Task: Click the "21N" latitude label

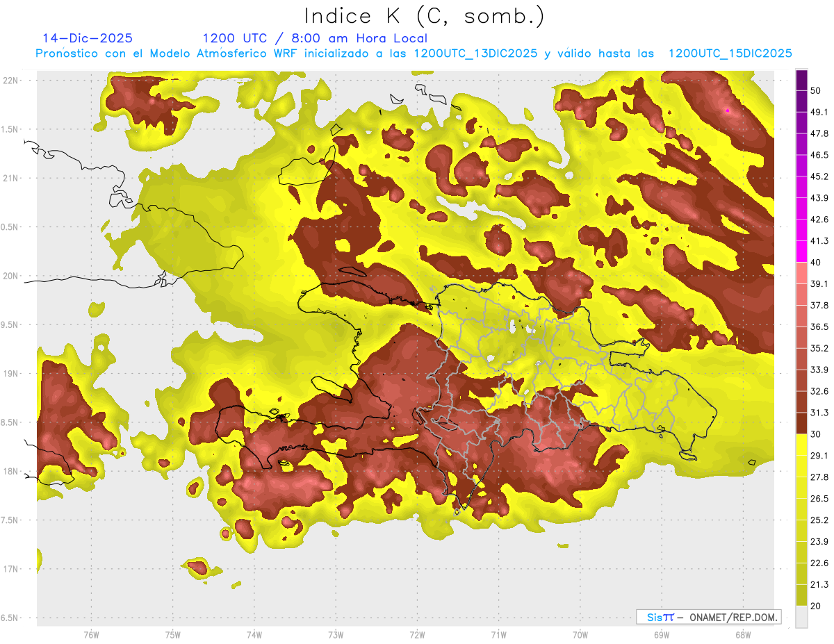Action: 10,178
